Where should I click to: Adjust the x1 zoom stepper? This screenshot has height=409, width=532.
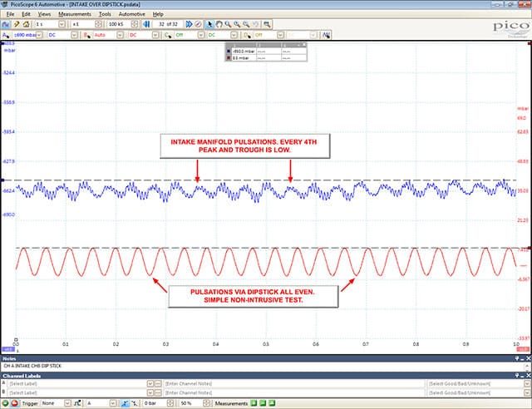tap(98, 24)
